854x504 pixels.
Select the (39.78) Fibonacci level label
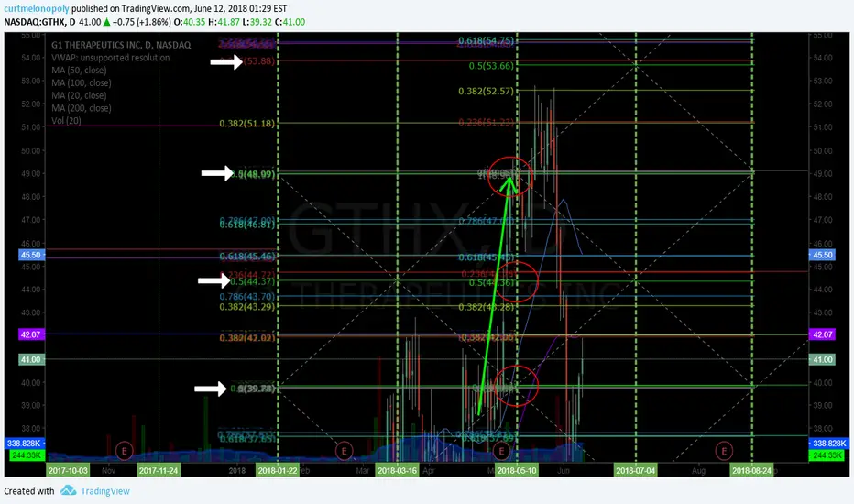point(257,389)
